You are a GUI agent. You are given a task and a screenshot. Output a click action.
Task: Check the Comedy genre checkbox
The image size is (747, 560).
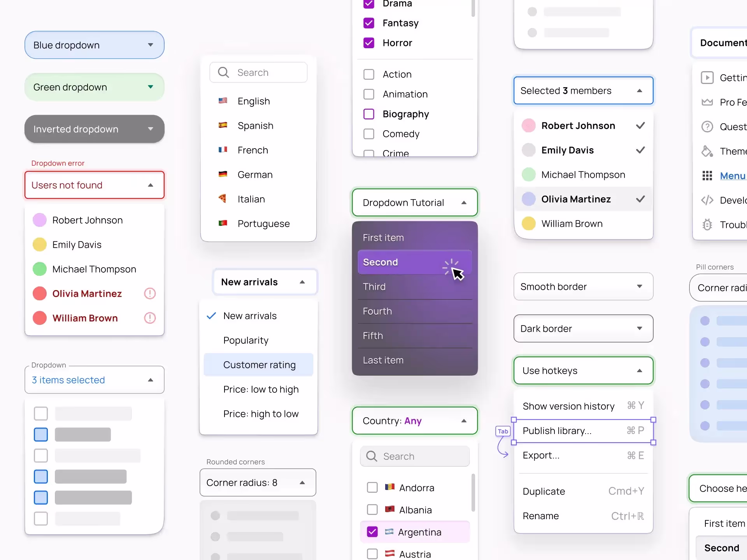tap(368, 133)
